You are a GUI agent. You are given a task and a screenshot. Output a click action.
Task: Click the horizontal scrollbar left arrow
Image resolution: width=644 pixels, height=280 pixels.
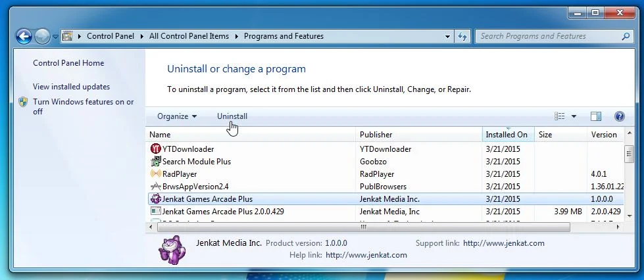coord(151,227)
